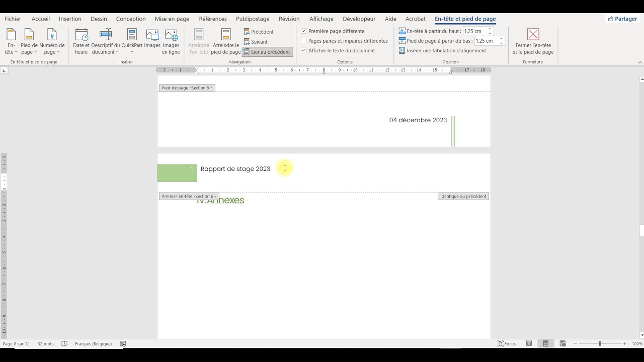Screen dimensions: 644x362
Task: Jump to Suivant section header
Action: click(x=256, y=42)
